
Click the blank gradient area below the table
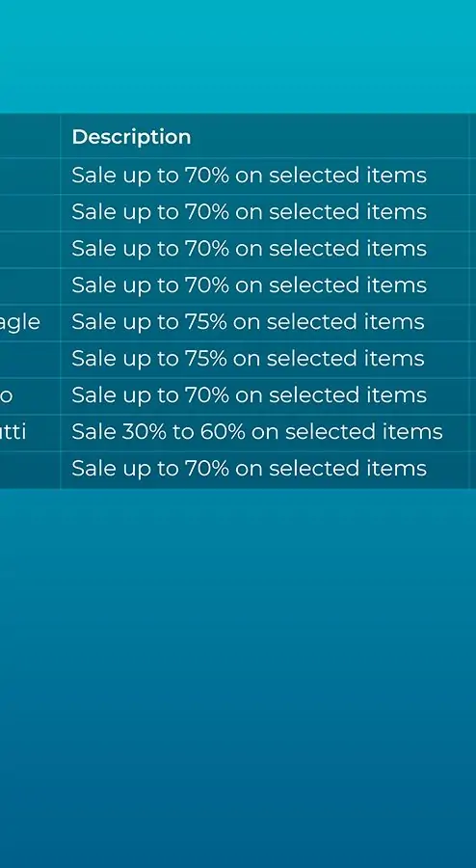[238, 678]
